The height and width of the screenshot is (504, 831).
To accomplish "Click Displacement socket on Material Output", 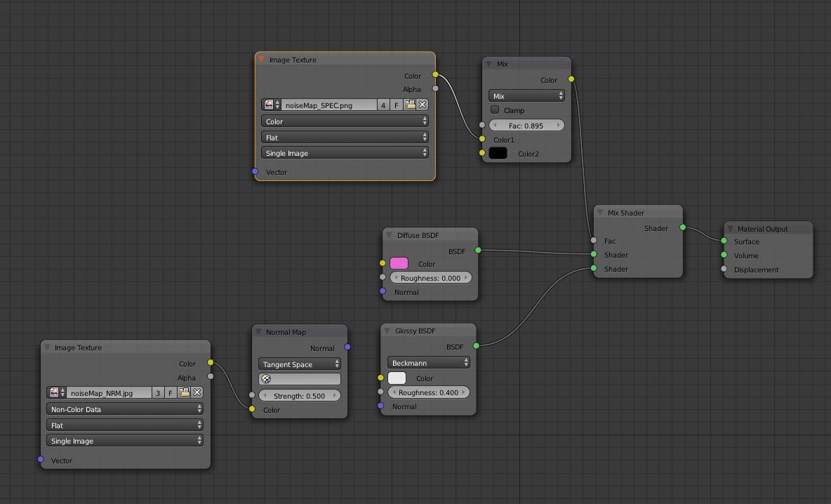I will [724, 269].
